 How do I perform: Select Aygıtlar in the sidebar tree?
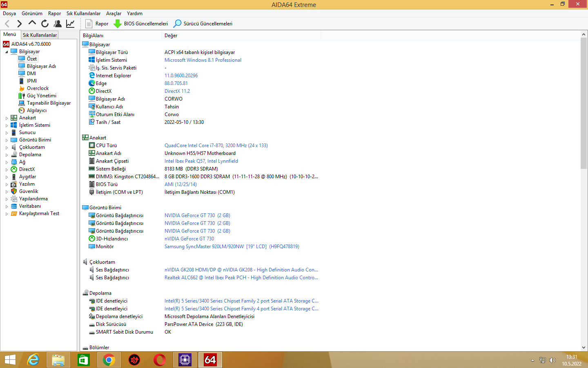pyautogui.click(x=27, y=177)
